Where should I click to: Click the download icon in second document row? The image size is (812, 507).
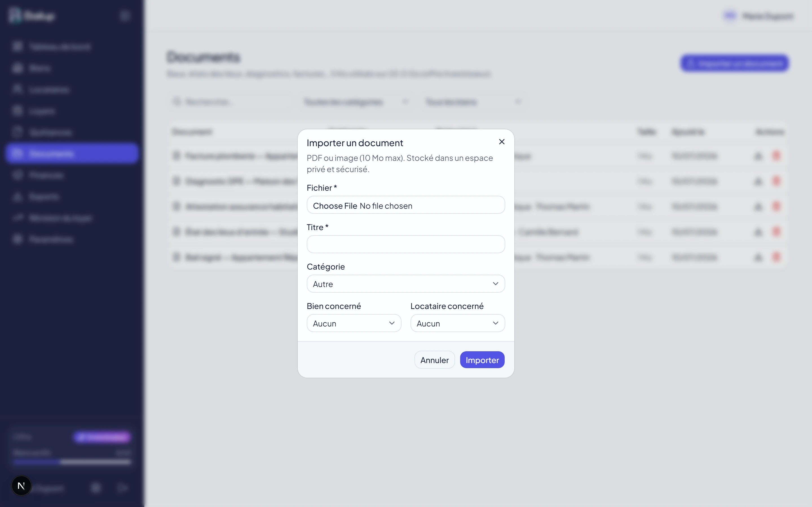pos(758,181)
